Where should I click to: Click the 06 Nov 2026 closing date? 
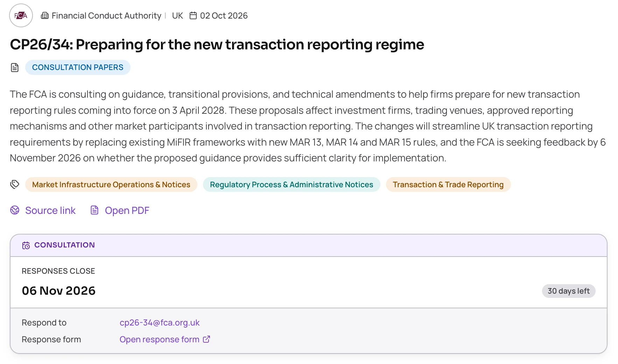tap(58, 291)
